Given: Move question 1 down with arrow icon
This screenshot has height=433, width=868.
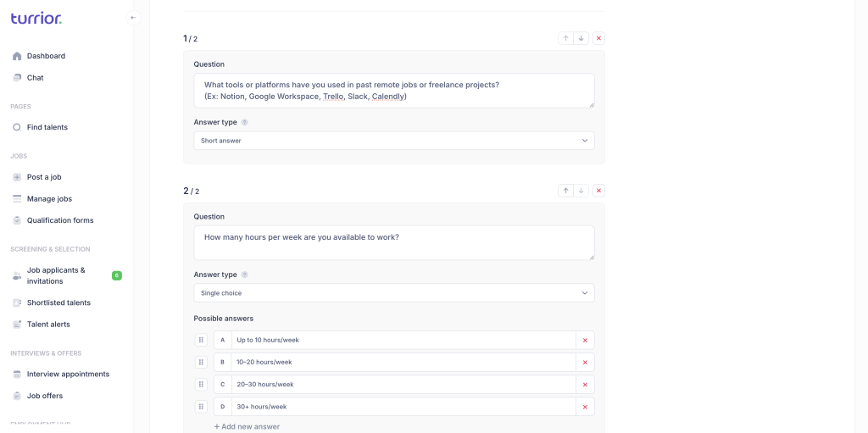Looking at the screenshot, I should (x=581, y=38).
